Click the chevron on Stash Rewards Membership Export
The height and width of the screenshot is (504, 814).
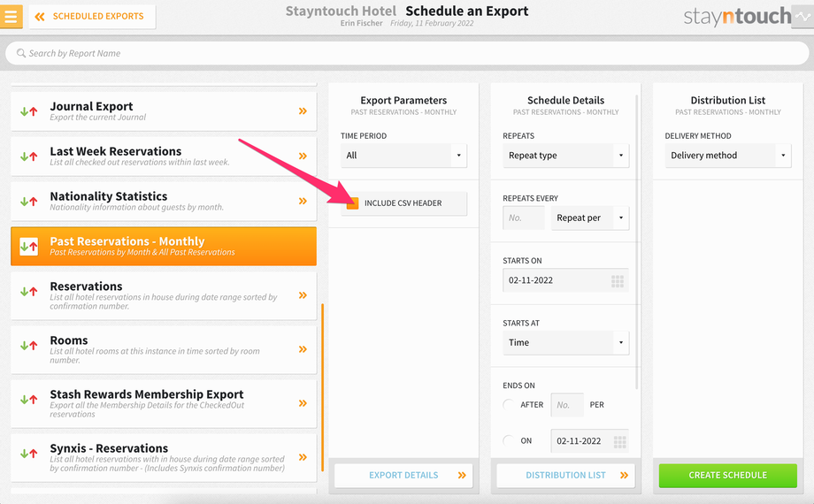point(303,403)
